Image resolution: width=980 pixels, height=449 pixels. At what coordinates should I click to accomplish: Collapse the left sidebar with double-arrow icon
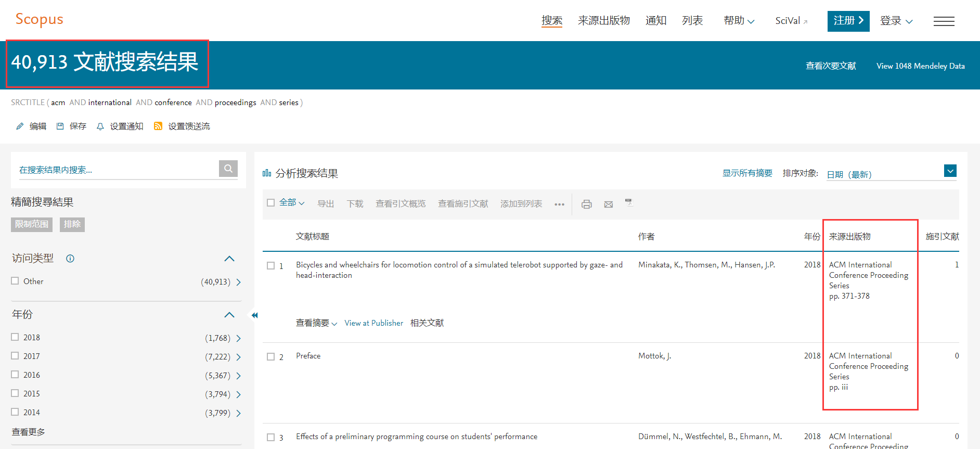pyautogui.click(x=254, y=315)
